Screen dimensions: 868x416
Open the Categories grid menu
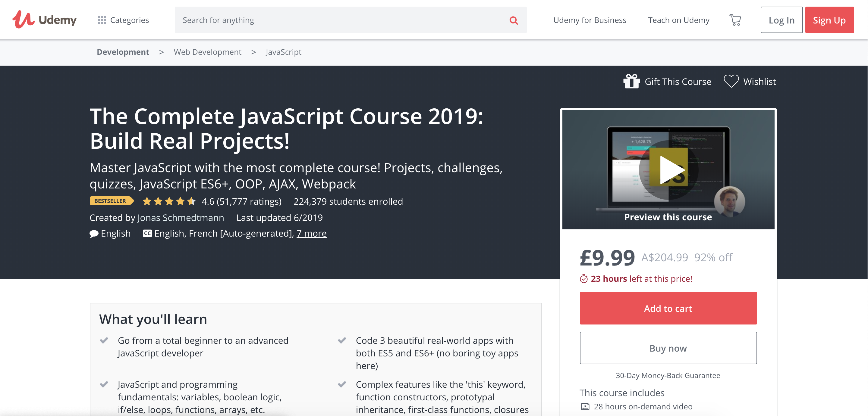[123, 20]
